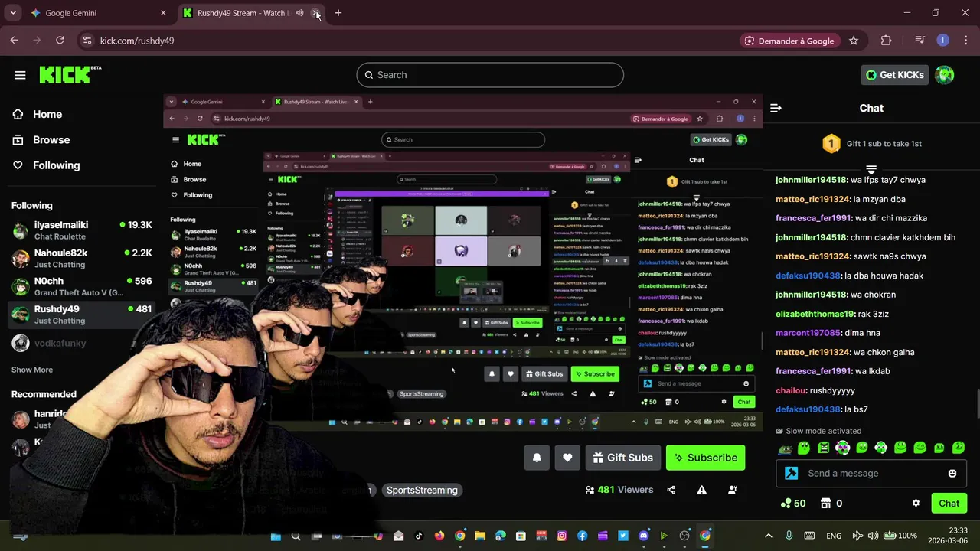
Task: Open ilyaselmaliki channel in Following
Action: point(81,230)
